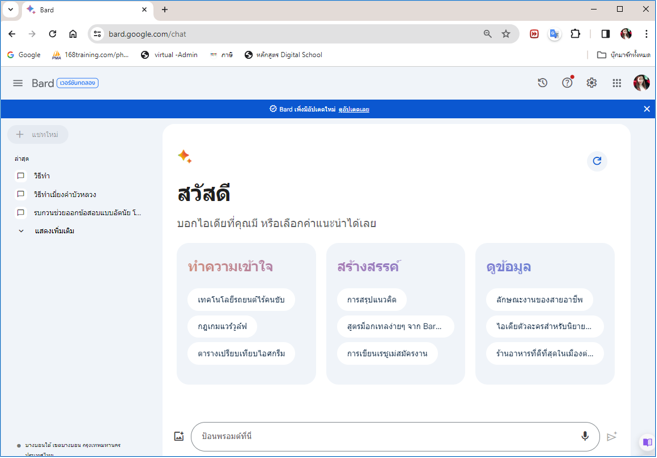Click the red extension icon in toolbar
657x458 pixels.
tap(534, 34)
